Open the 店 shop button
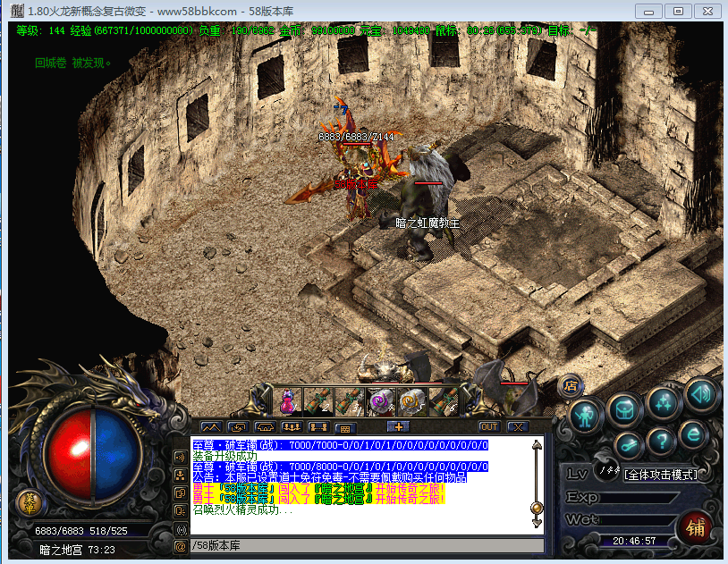728x564 pixels. 571,386
